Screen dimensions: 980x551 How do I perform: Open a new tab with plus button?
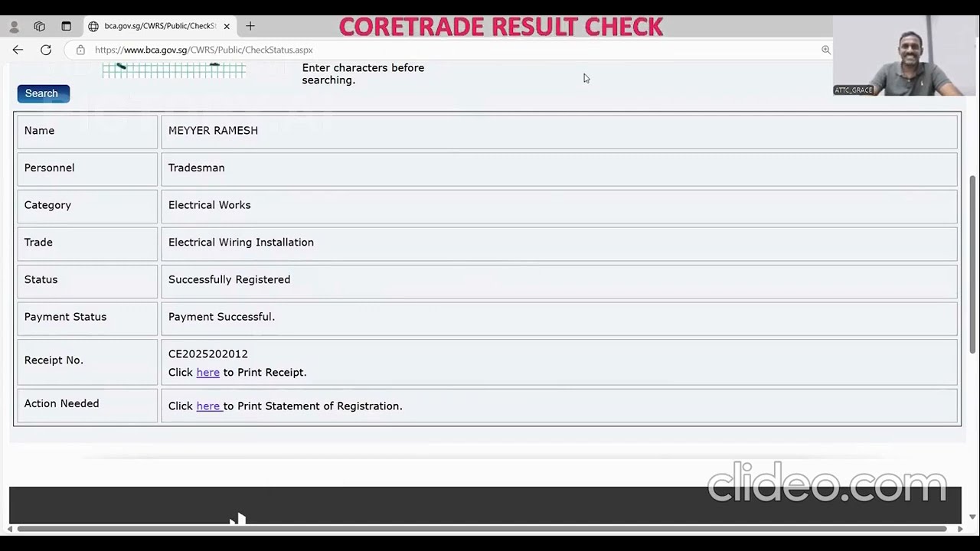pyautogui.click(x=250, y=26)
